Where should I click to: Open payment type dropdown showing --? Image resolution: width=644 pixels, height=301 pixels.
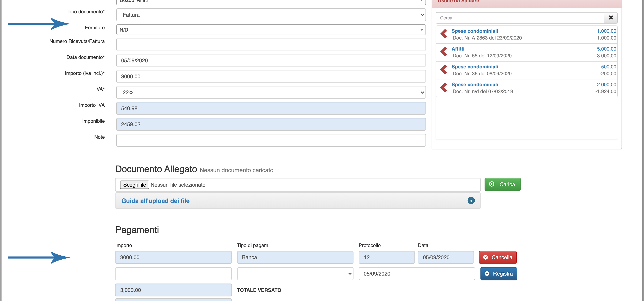point(295,274)
